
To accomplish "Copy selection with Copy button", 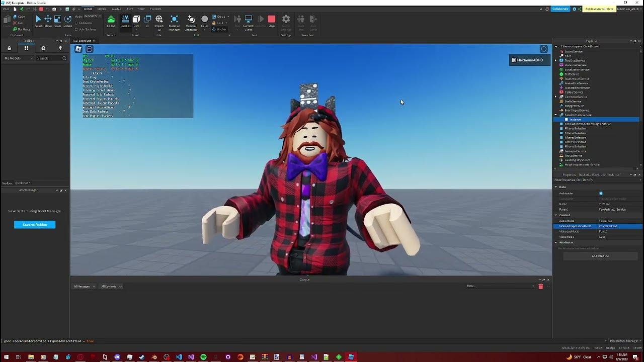I will tap(19, 17).
